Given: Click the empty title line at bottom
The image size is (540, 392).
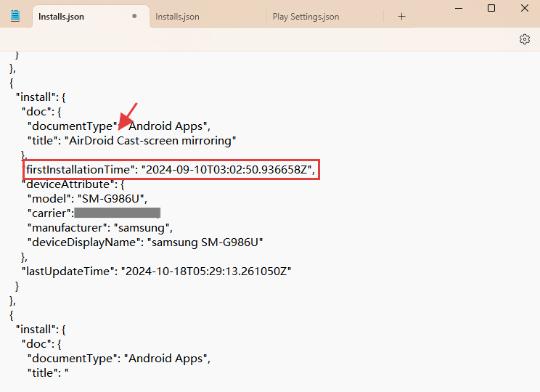Looking at the screenshot, I should coord(48,373).
